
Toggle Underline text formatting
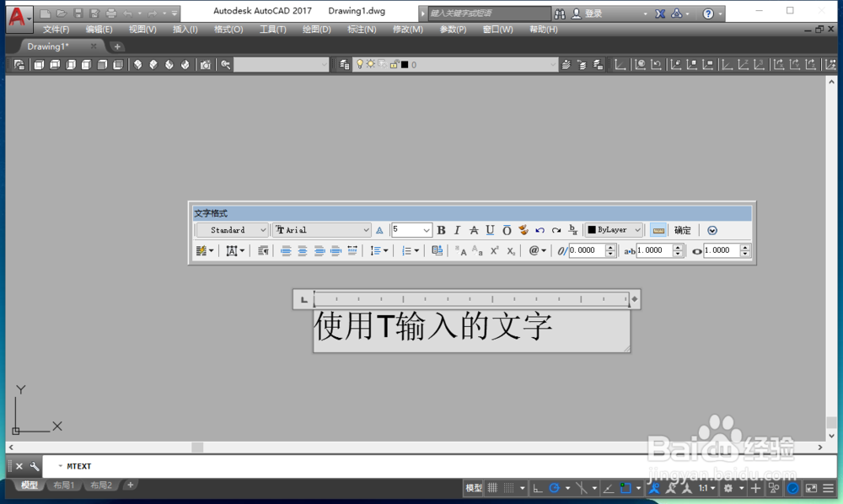[490, 230]
